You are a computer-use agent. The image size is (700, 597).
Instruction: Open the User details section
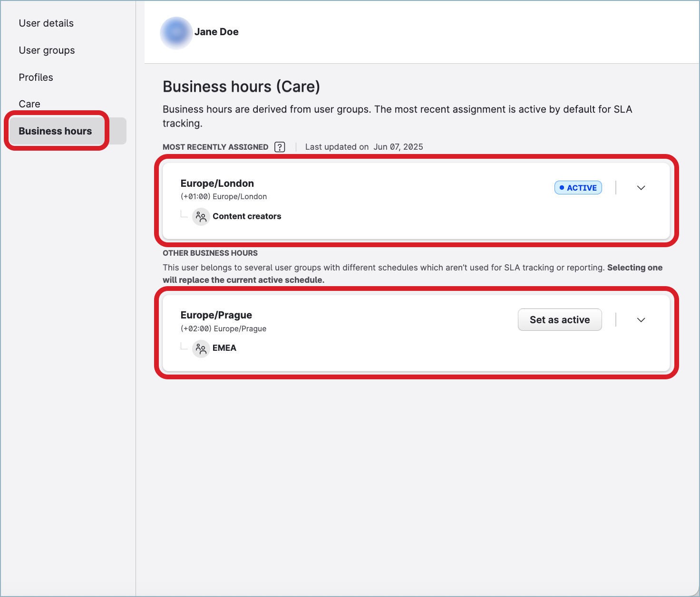click(46, 23)
